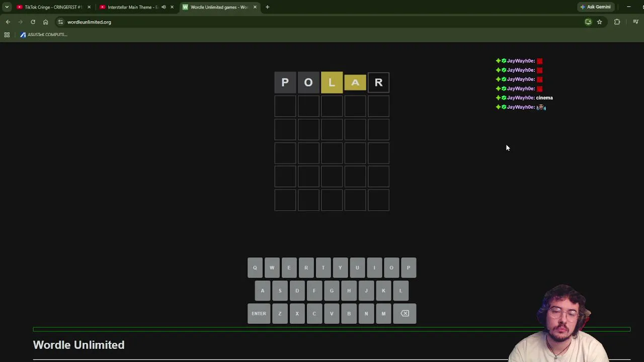Tap the B key on Wordle keyboard
This screenshot has height=362, width=644.
tap(349, 314)
